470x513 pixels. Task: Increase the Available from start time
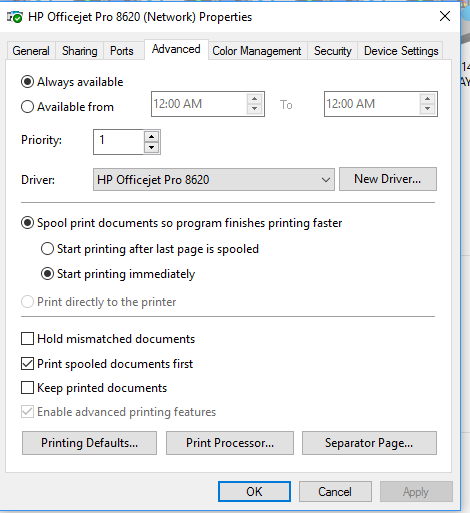[x=255, y=99]
